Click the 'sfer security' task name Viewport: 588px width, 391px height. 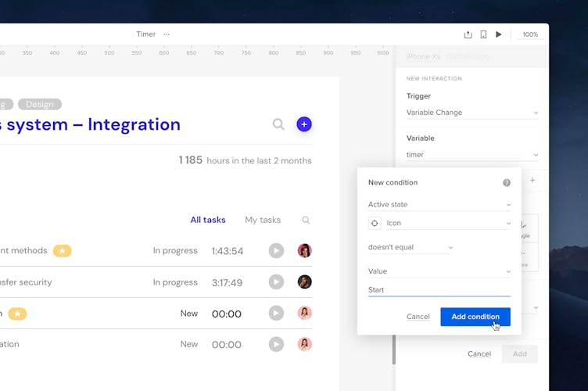click(x=26, y=282)
